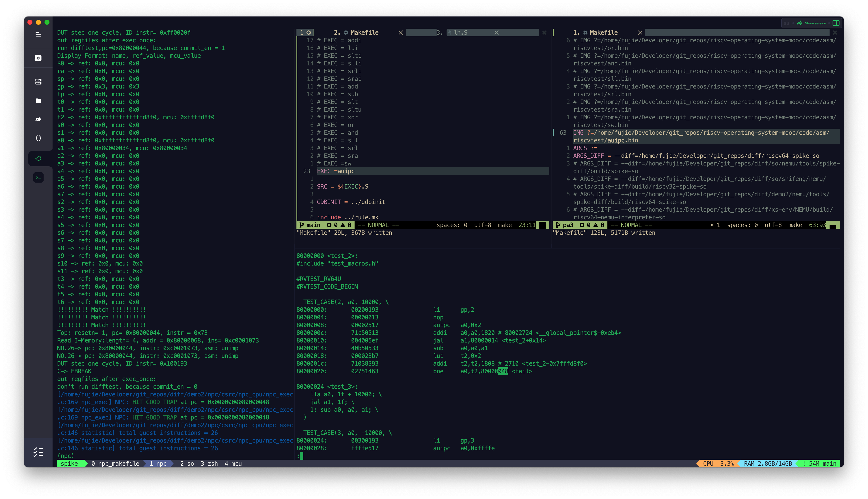This screenshot has height=499, width=868.
Task: Click the search field showing 'au'
Action: point(787,23)
